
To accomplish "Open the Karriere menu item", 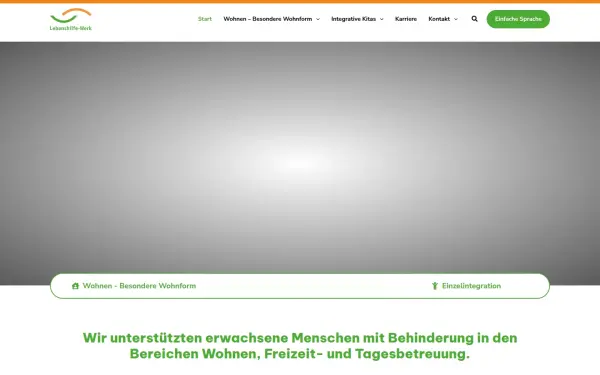I will [406, 19].
